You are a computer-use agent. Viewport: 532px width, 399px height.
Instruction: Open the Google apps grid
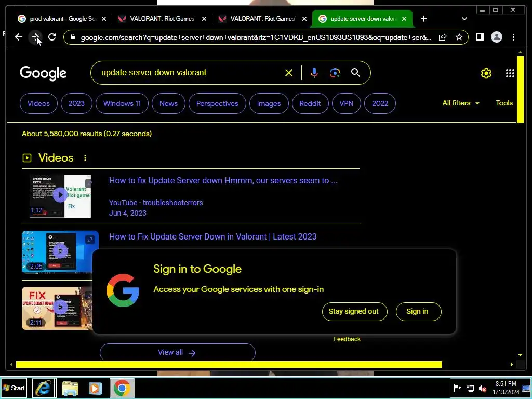pos(510,73)
